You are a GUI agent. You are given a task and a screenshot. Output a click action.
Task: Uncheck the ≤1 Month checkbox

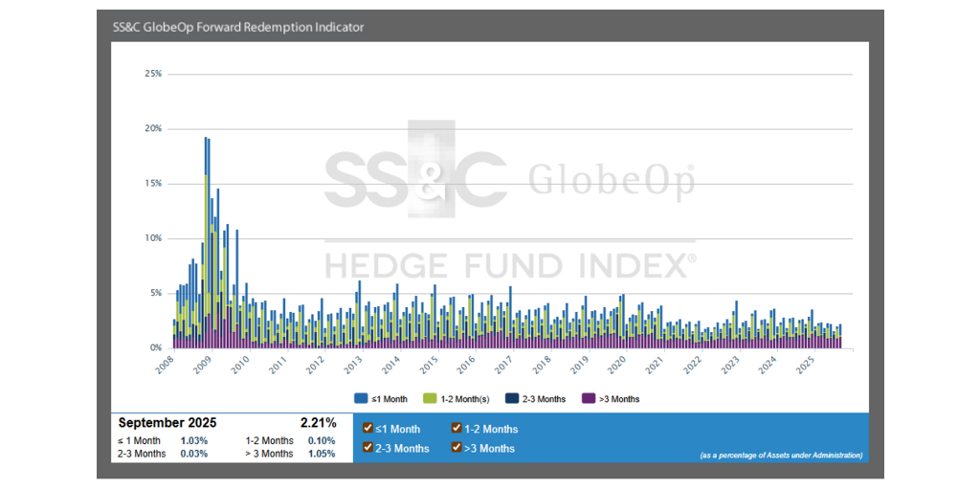pos(367,429)
